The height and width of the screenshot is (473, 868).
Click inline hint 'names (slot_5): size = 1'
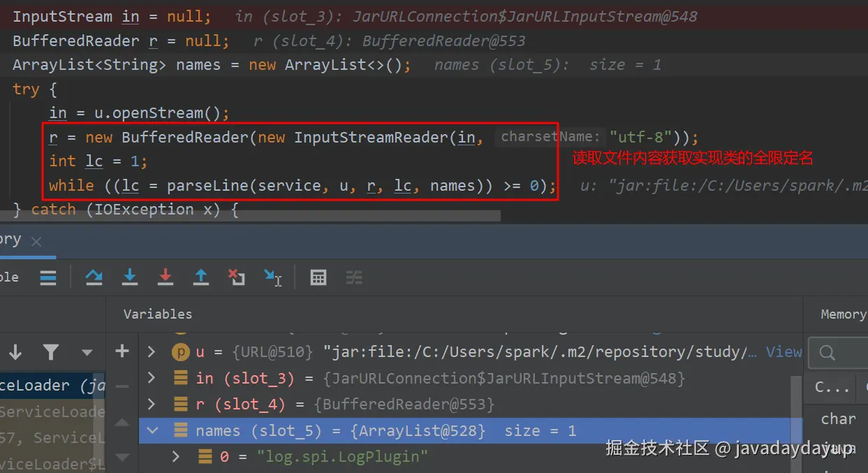547,65
